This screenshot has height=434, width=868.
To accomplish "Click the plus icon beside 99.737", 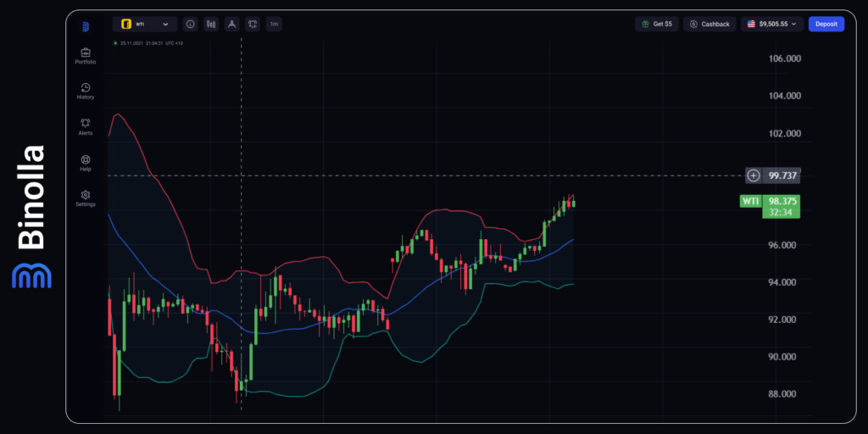I will 753,176.
